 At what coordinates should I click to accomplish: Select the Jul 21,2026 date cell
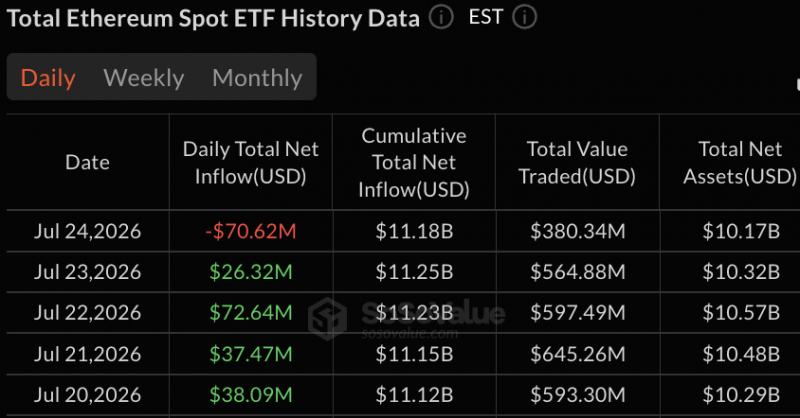tap(87, 354)
